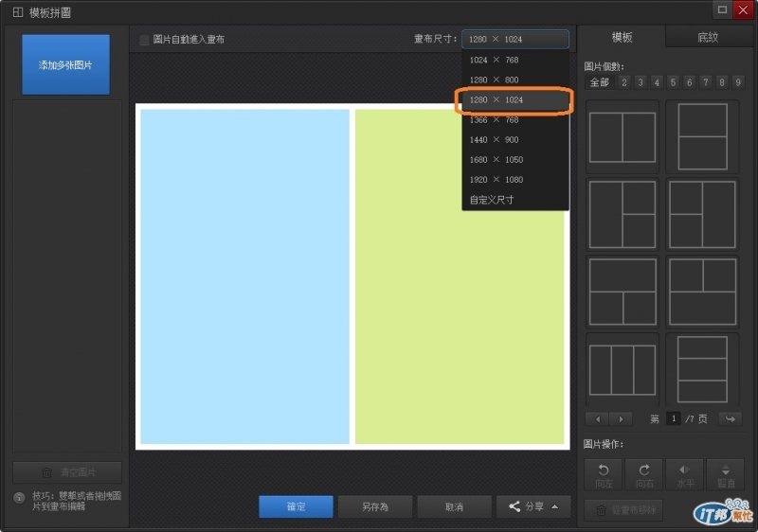Rotate image left with 向左
The image size is (758, 532).
coord(604,475)
